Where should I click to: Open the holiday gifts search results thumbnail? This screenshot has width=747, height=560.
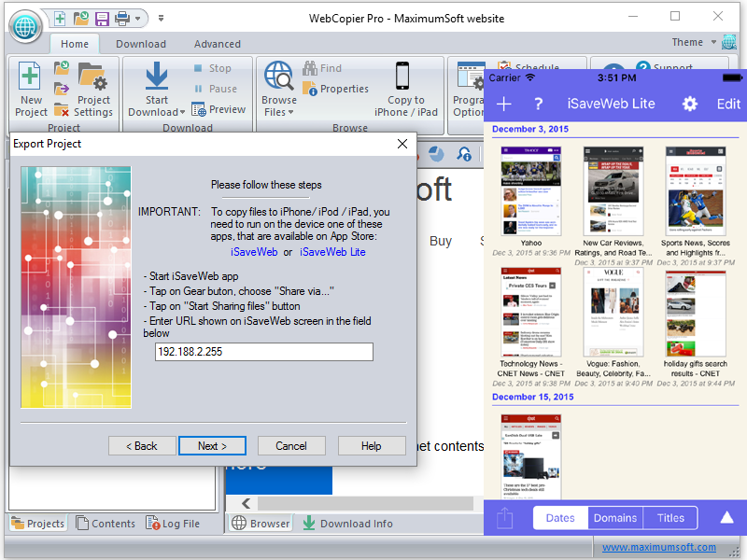(x=696, y=312)
